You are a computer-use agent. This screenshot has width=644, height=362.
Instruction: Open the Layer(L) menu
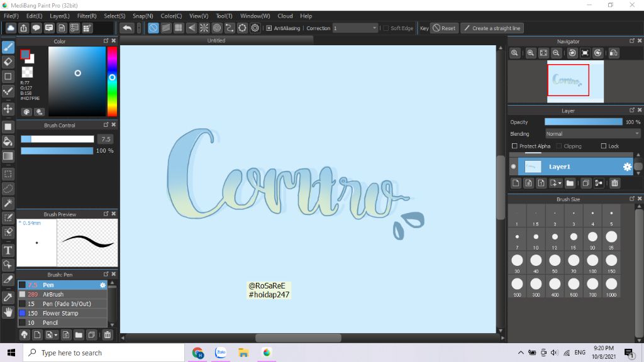(60, 16)
